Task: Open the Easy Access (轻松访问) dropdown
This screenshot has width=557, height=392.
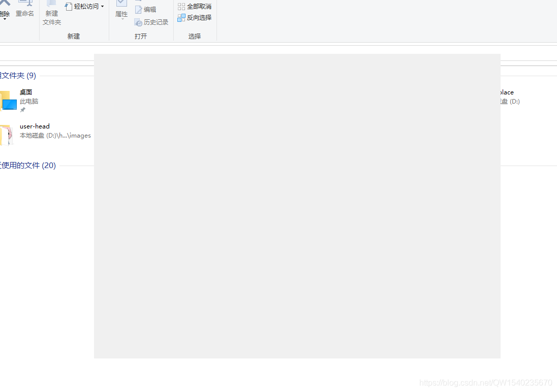Action: 84,7
